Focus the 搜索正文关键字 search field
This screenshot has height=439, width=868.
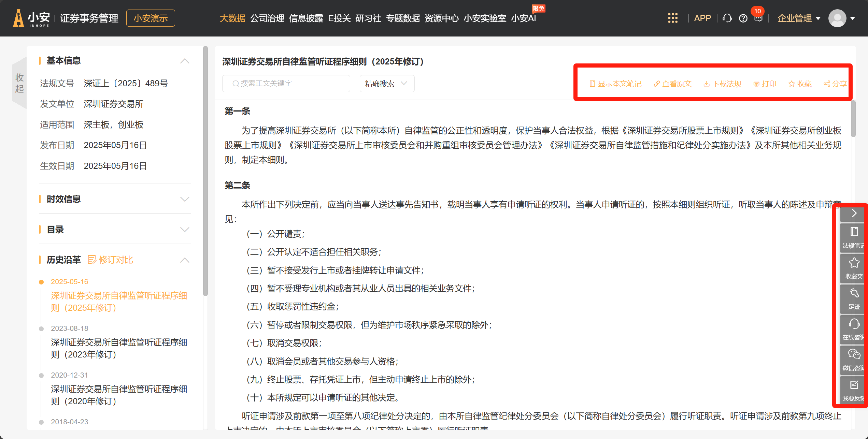[x=286, y=84]
